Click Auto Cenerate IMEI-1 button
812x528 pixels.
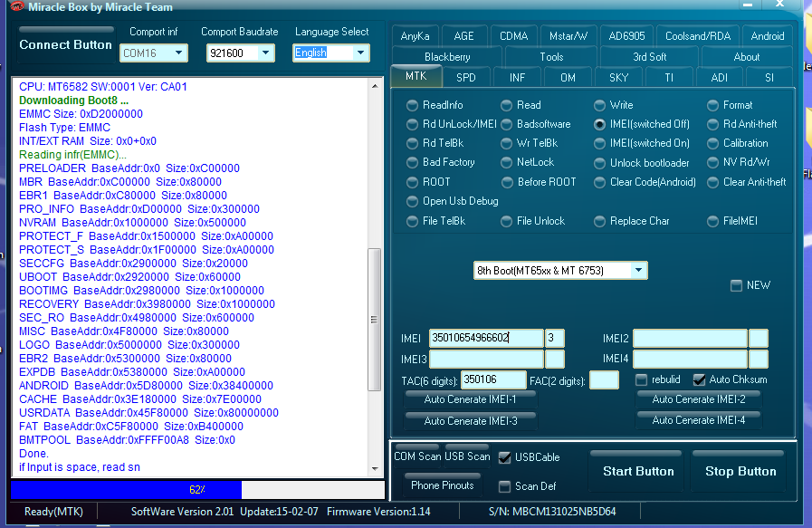470,399
